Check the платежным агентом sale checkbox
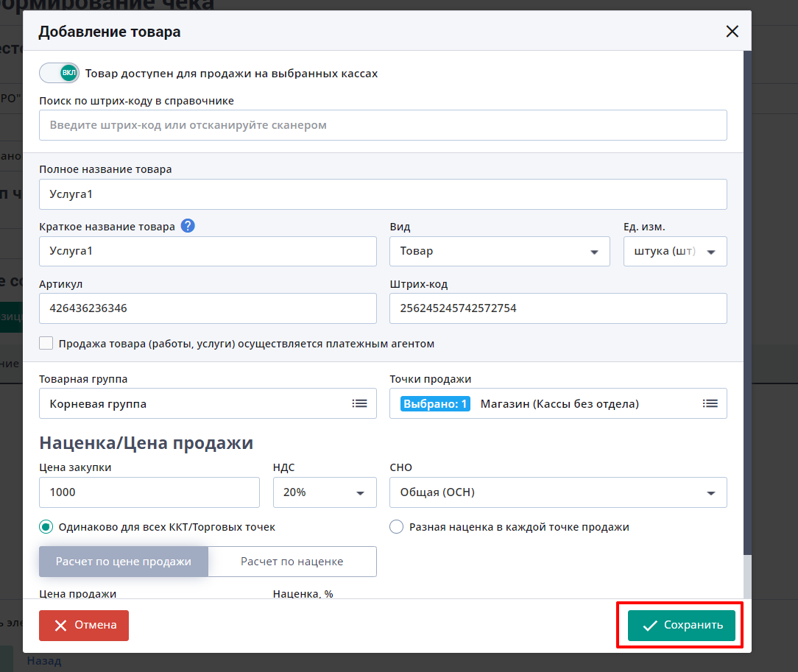This screenshot has height=672, width=798. (46, 344)
